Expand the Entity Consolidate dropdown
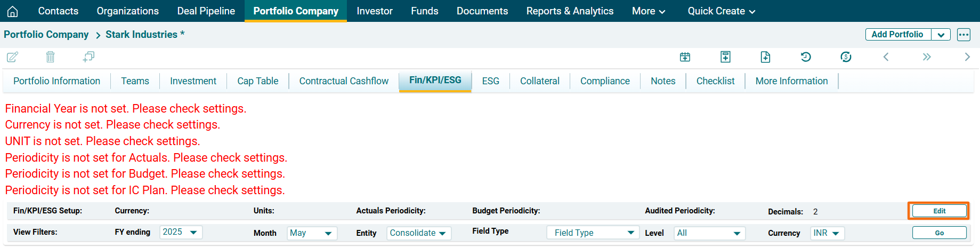 click(418, 233)
